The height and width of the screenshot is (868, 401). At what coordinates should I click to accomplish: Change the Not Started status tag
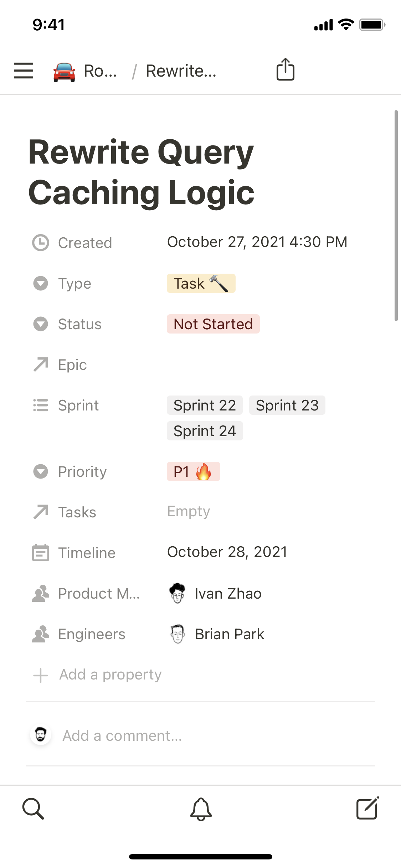click(x=213, y=324)
